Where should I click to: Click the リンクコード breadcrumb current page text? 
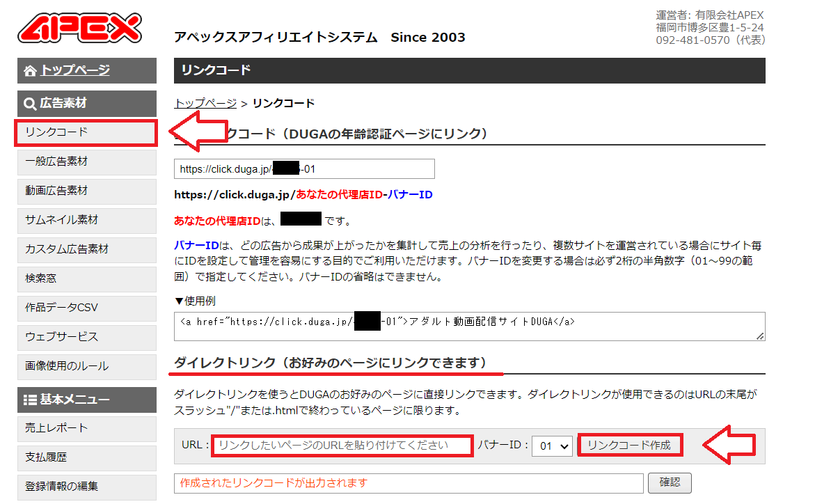pyautogui.click(x=284, y=104)
